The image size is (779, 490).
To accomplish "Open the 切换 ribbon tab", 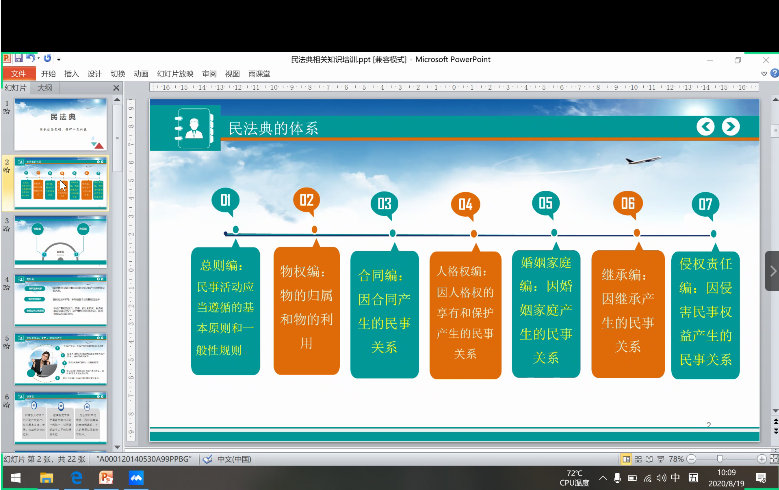I will pos(118,74).
